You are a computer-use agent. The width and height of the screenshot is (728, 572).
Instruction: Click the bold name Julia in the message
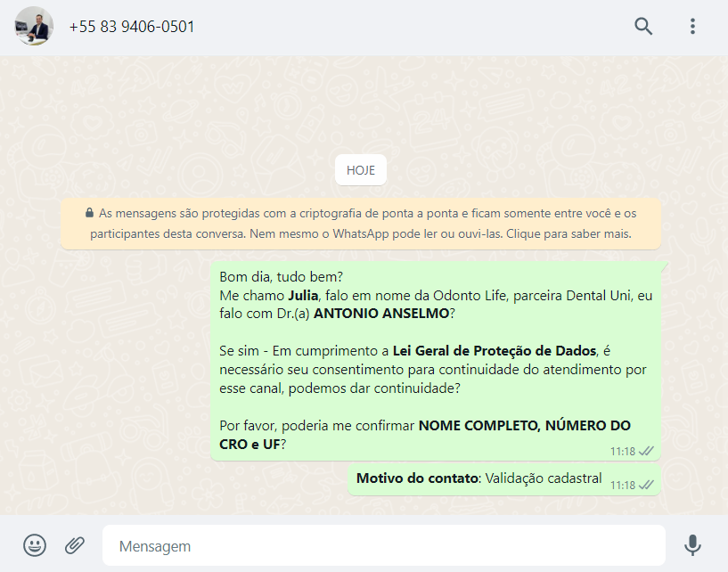(303, 295)
